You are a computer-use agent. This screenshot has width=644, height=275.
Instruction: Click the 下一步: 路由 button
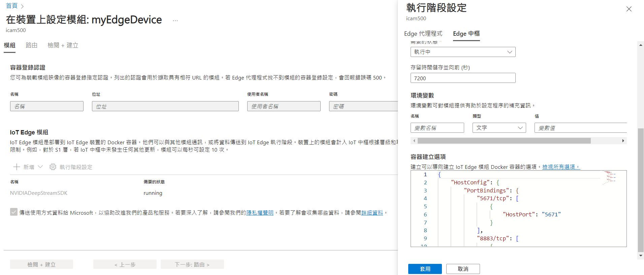192,265
